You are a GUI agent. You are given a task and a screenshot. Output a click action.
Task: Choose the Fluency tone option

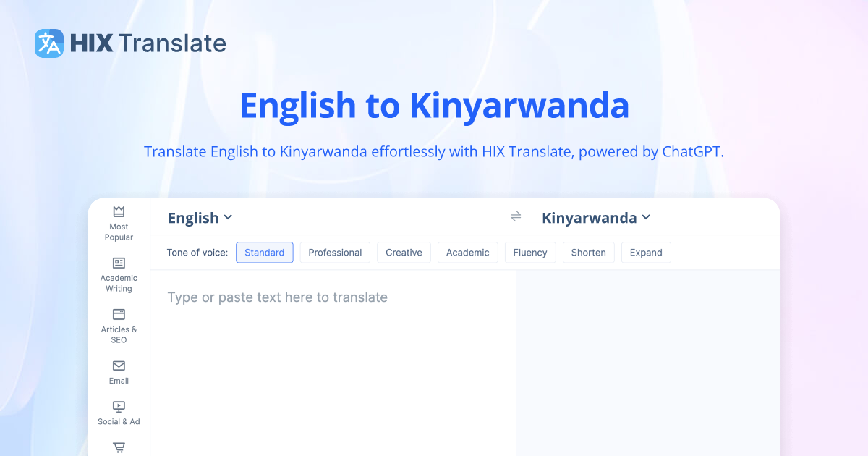click(x=530, y=253)
